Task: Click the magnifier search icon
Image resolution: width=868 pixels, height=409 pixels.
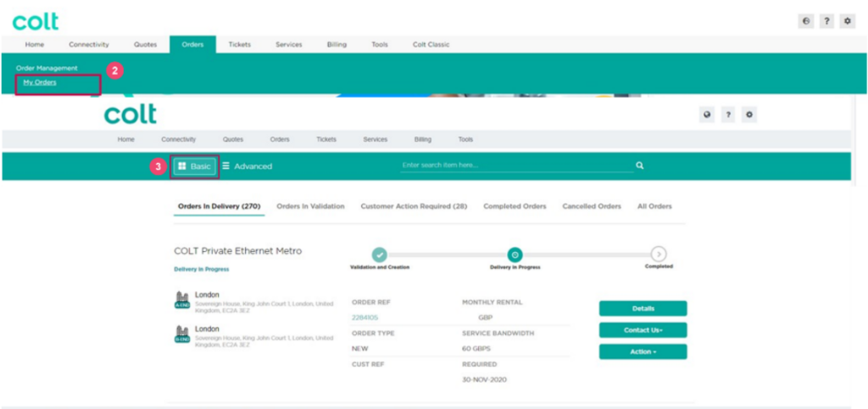Action: pos(639,166)
